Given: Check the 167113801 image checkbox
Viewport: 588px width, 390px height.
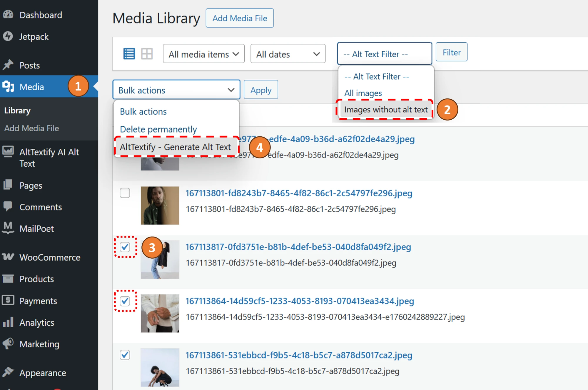Looking at the screenshot, I should 125,193.
